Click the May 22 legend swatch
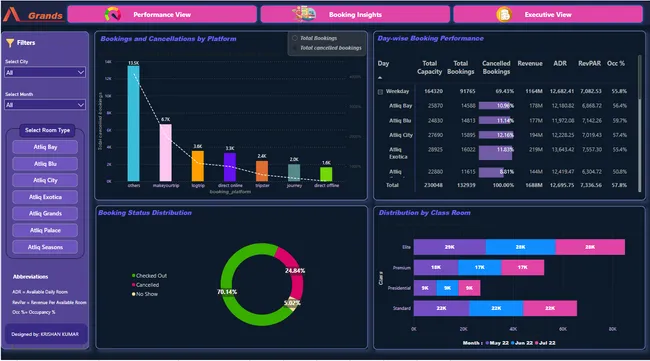 coord(487,343)
